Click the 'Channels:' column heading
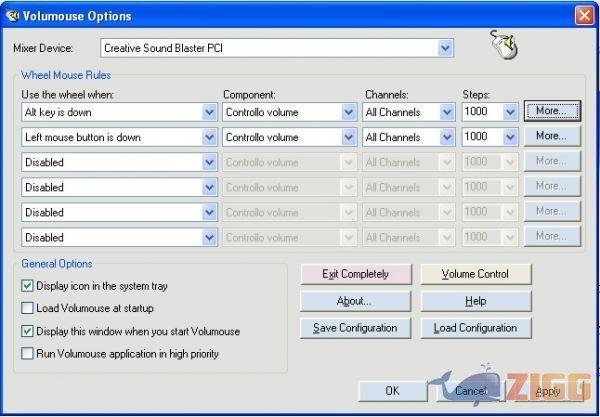The height and width of the screenshot is (417, 600). pyautogui.click(x=387, y=94)
